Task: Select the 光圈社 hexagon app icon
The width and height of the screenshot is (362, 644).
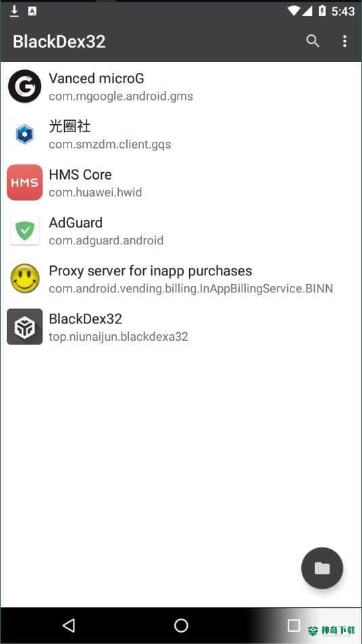Action: (25, 134)
